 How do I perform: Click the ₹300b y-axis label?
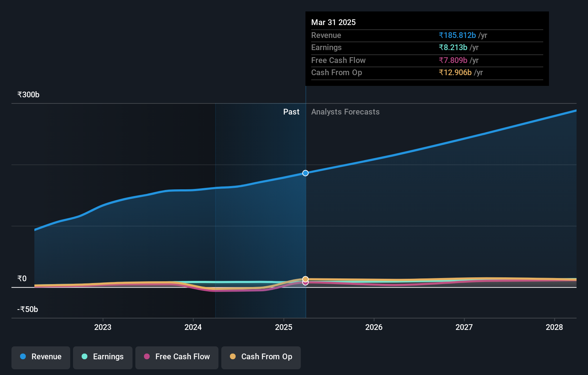(28, 94)
